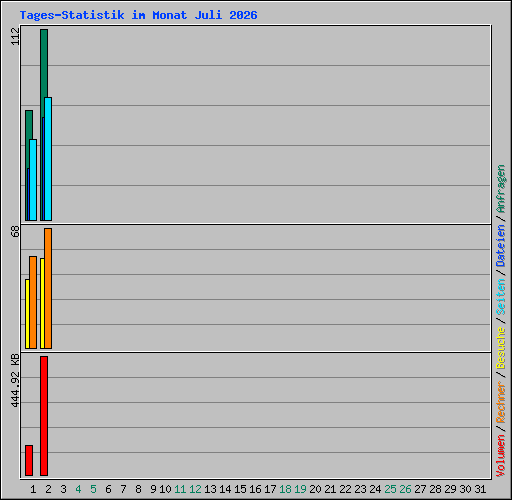The image size is (512, 500).
Task: Click day 31 on the x-axis
Action: pyautogui.click(x=480, y=489)
